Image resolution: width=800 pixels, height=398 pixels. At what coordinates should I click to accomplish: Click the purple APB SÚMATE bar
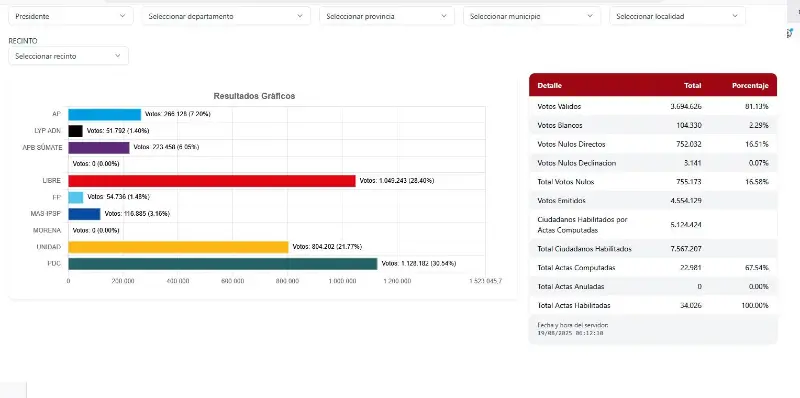pos(99,147)
